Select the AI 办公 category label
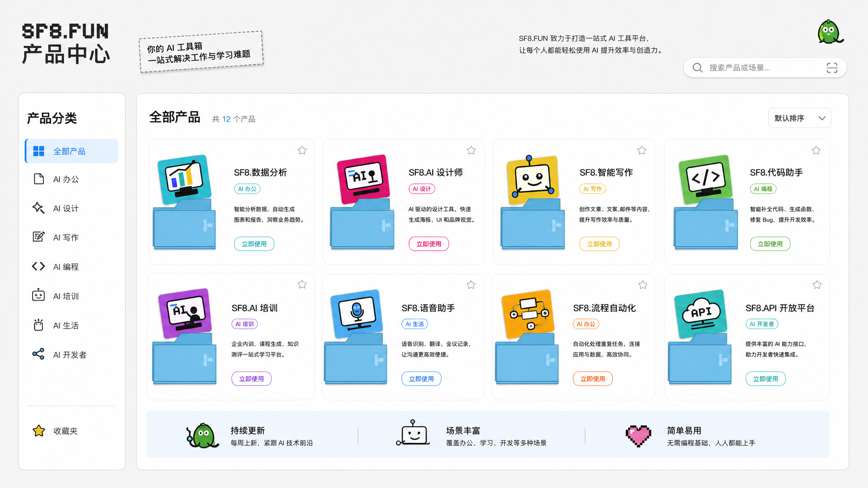 (66, 179)
